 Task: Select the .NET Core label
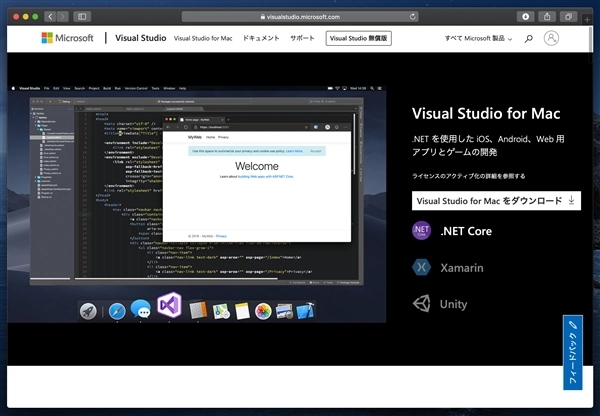[x=466, y=231]
